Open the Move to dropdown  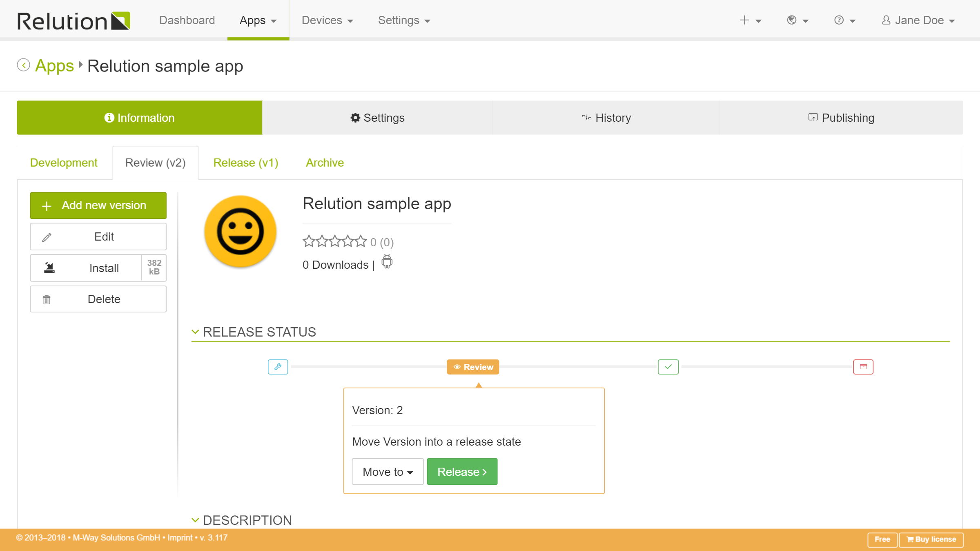coord(388,472)
